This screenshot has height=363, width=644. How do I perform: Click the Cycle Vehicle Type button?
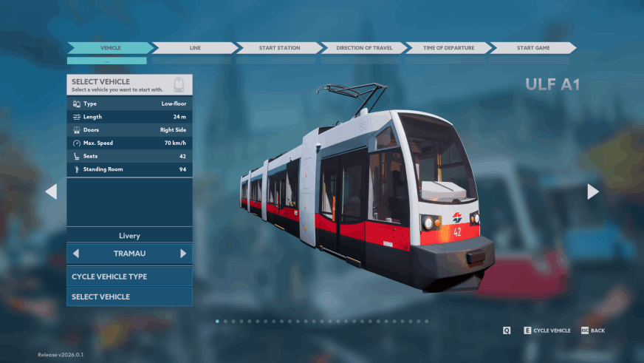pyautogui.click(x=129, y=277)
